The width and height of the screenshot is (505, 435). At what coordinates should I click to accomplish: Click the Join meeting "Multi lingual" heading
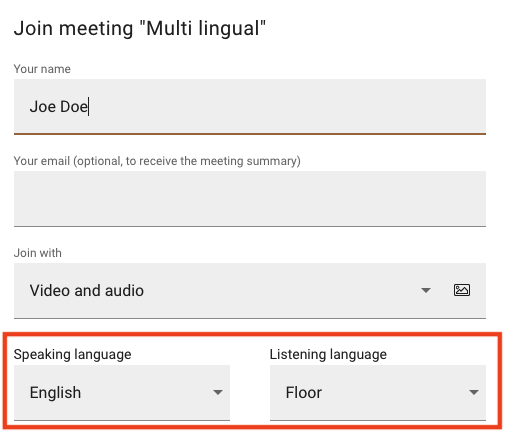140,29
